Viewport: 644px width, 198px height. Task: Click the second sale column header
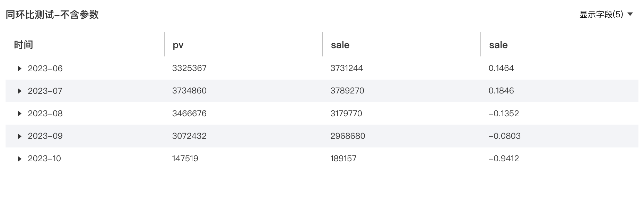[498, 45]
